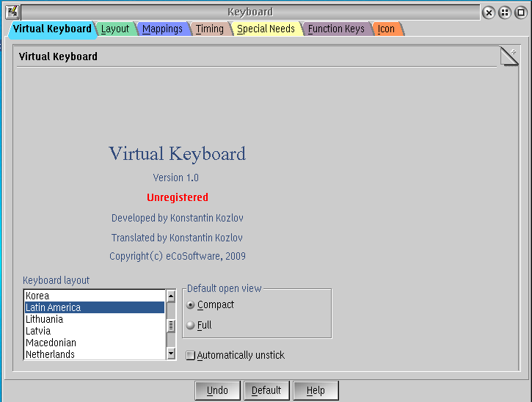Click the hide window button in the title bar

[x=505, y=13]
